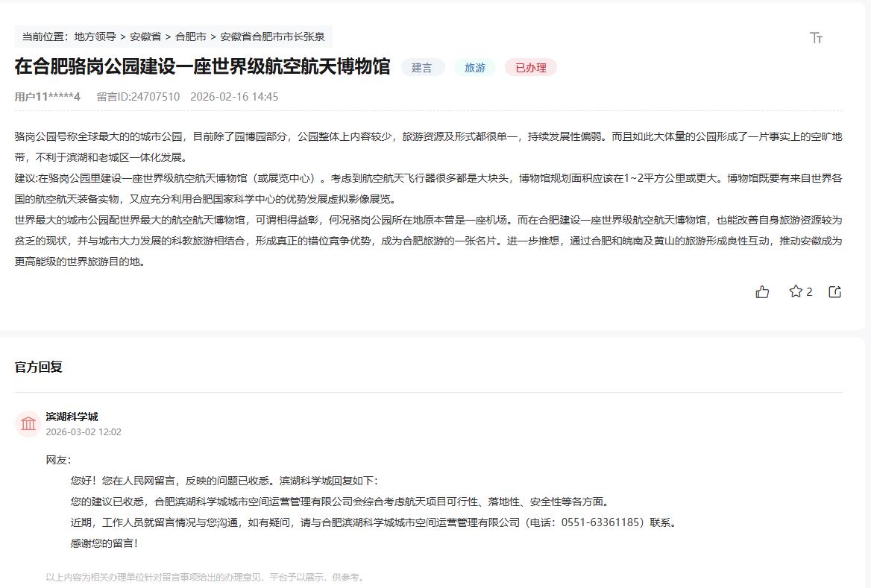
Task: Click the username 用户11*****4
Action: coord(41,96)
